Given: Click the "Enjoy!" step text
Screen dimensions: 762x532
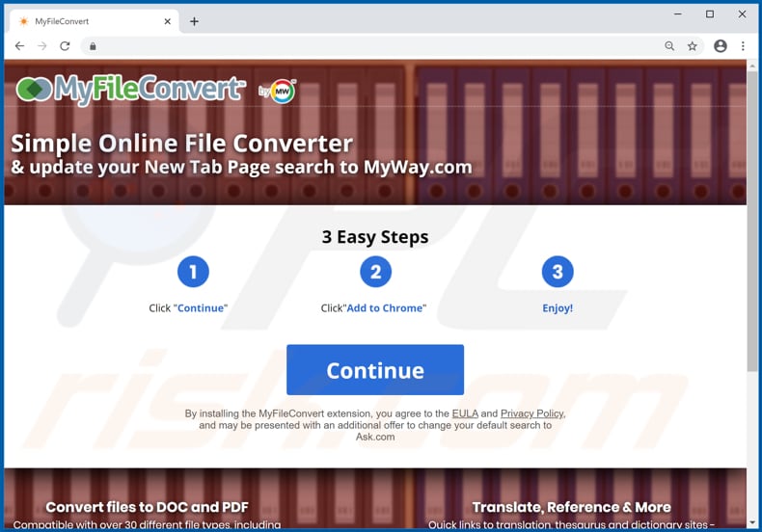Looking at the screenshot, I should pyautogui.click(x=558, y=308).
